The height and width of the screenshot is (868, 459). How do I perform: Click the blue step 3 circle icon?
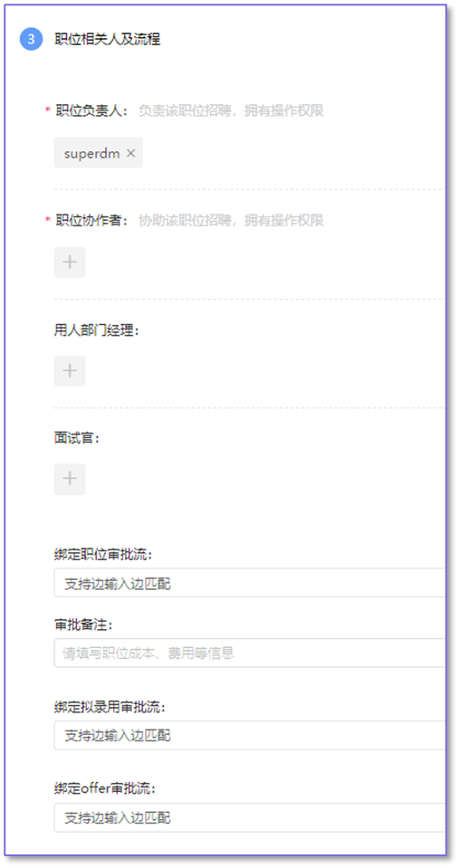pyautogui.click(x=31, y=39)
